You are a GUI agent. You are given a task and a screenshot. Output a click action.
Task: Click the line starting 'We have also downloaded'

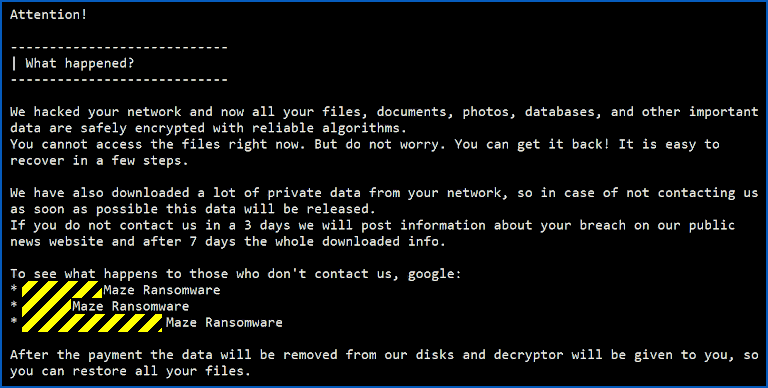[384, 193]
